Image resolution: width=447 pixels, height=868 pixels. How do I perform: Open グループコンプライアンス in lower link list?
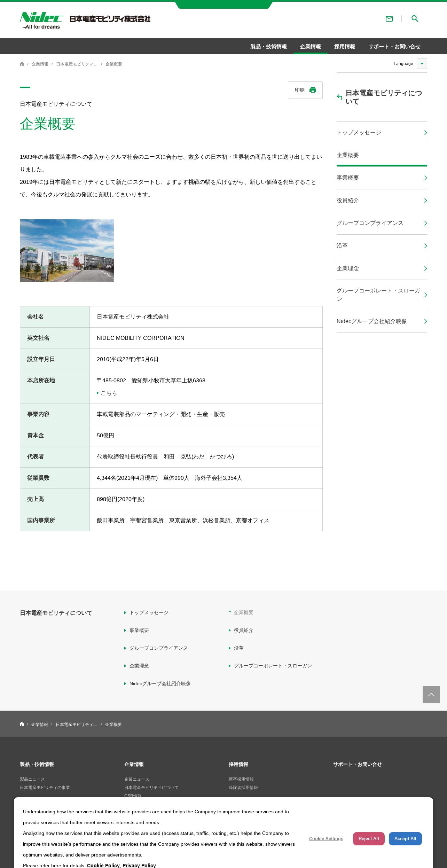(x=159, y=648)
